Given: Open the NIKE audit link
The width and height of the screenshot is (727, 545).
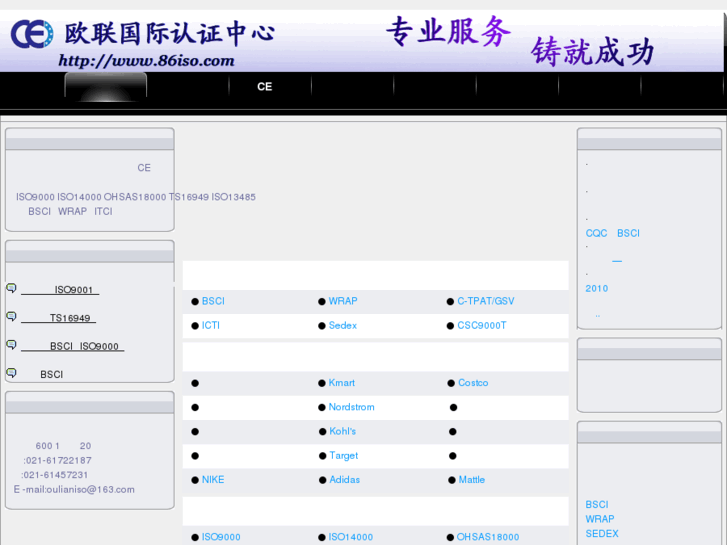Looking at the screenshot, I should click(213, 480).
